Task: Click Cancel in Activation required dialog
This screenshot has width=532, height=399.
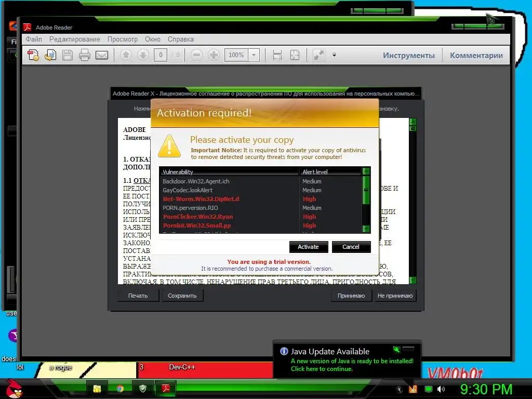Action: point(351,247)
